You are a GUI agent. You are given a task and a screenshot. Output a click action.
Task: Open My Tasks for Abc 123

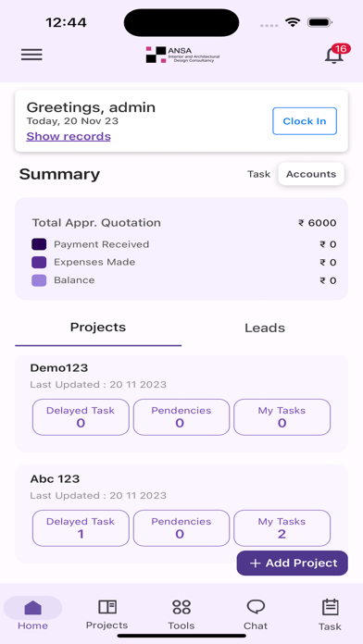(282, 528)
